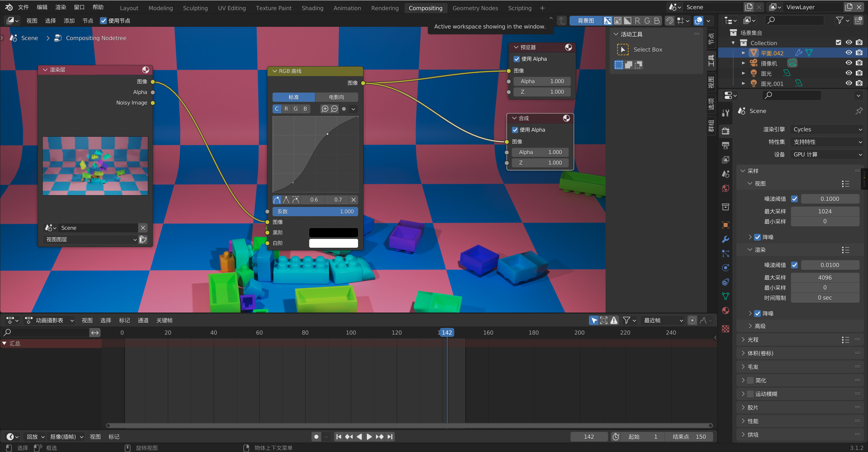This screenshot has width=868, height=452.
Task: Open the output properties printer icon
Action: (x=726, y=146)
